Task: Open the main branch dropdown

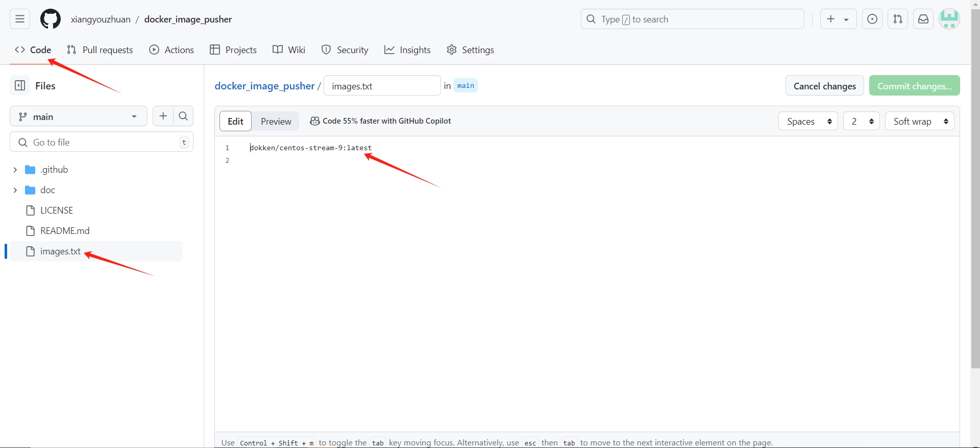Action: (x=78, y=116)
